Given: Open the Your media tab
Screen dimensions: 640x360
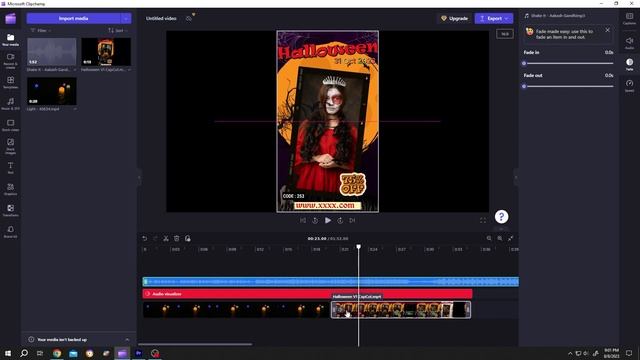Looking at the screenshot, I should click(11, 40).
